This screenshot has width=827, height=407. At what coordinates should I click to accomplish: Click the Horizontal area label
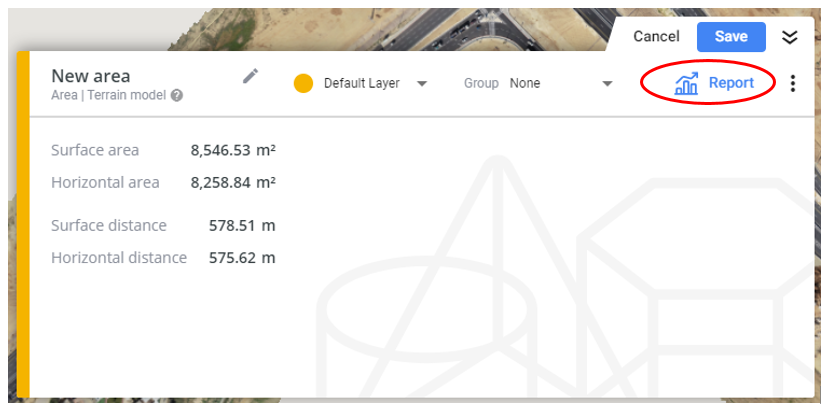coord(105,183)
